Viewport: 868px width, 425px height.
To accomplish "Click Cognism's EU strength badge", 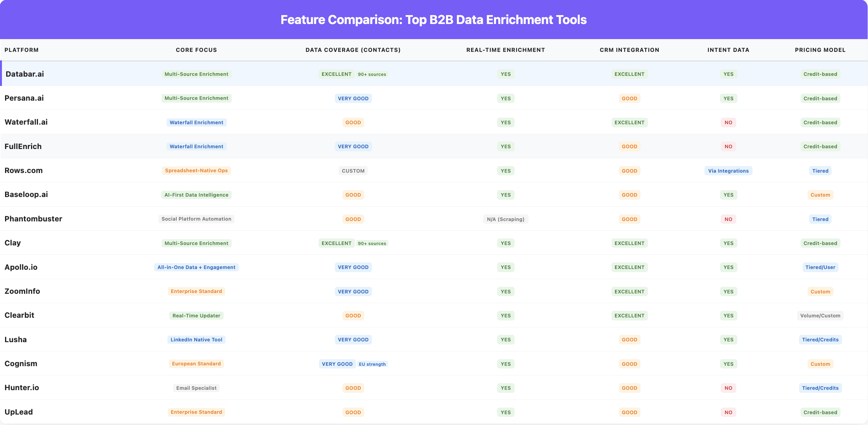I will (372, 364).
